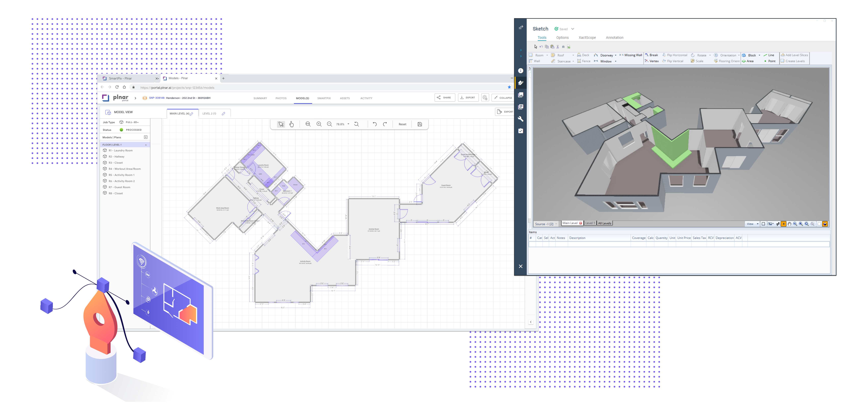868x420 pixels.
Task: Edit the Main Level tab name with the pencil
Action: [192, 114]
